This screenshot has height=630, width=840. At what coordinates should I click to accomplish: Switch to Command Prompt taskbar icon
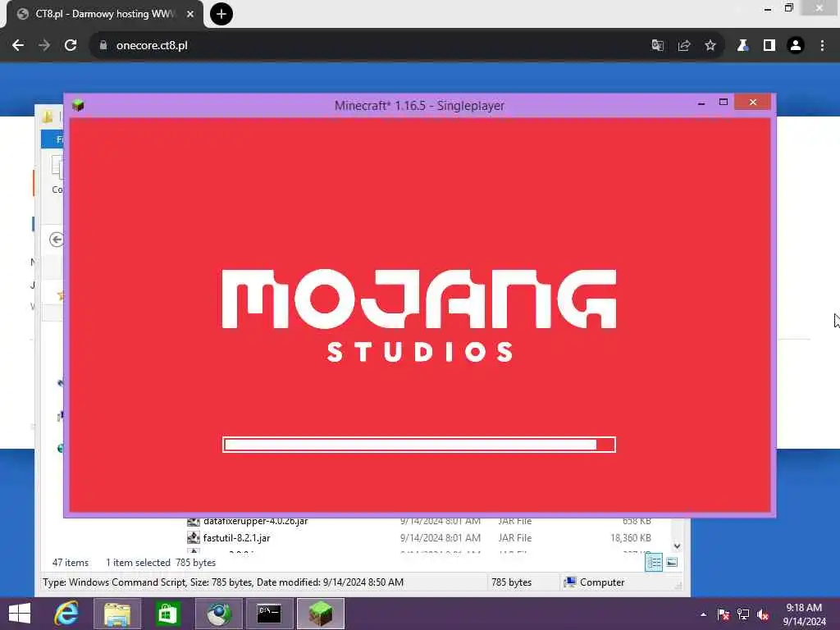[x=269, y=614]
